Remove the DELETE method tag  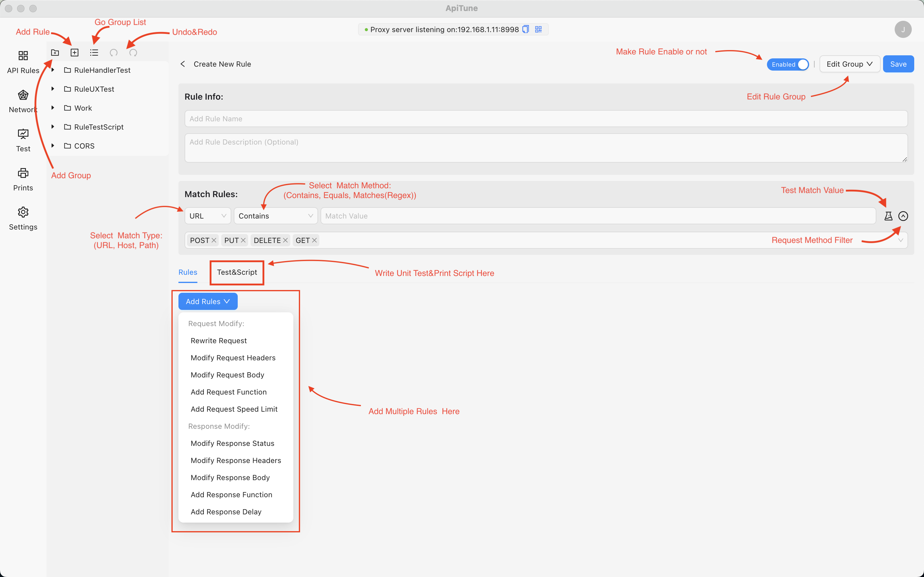click(x=285, y=241)
